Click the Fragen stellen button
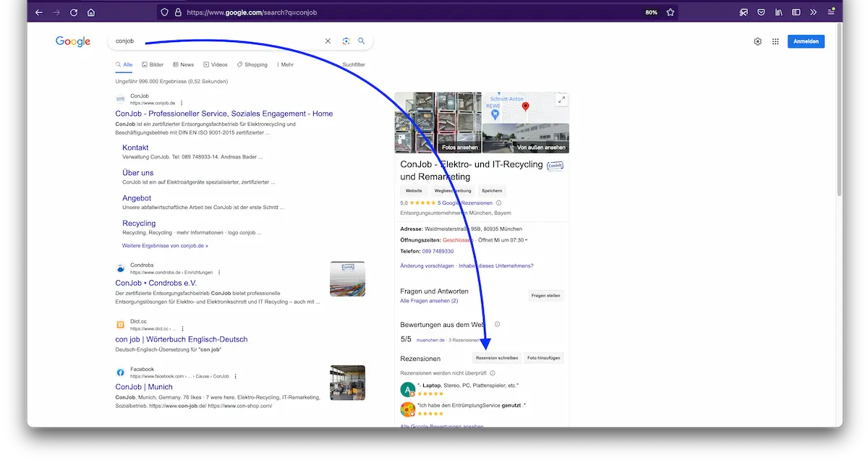 click(546, 295)
